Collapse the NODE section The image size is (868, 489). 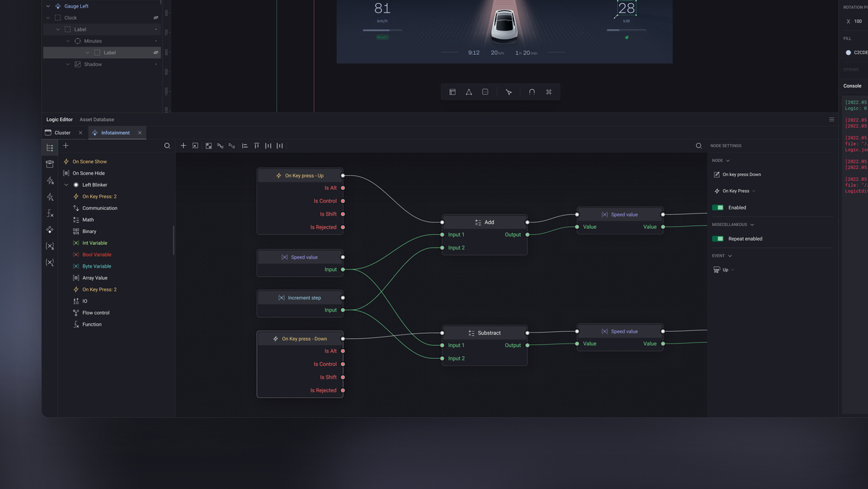click(x=728, y=161)
